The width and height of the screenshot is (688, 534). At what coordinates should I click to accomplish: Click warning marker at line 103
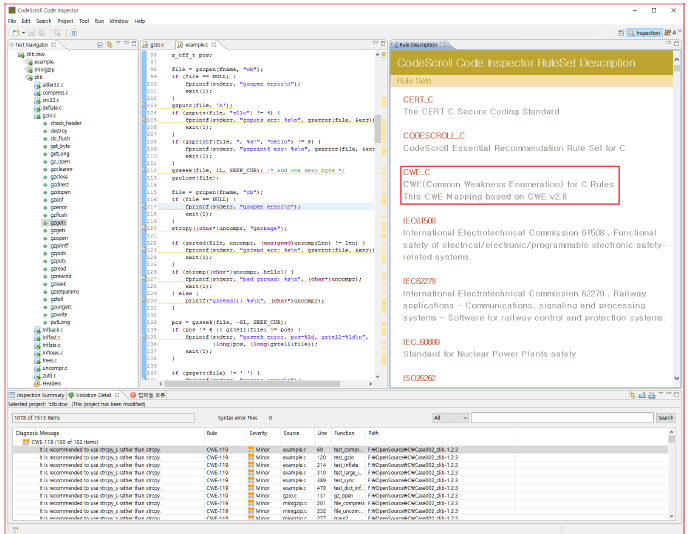point(143,105)
